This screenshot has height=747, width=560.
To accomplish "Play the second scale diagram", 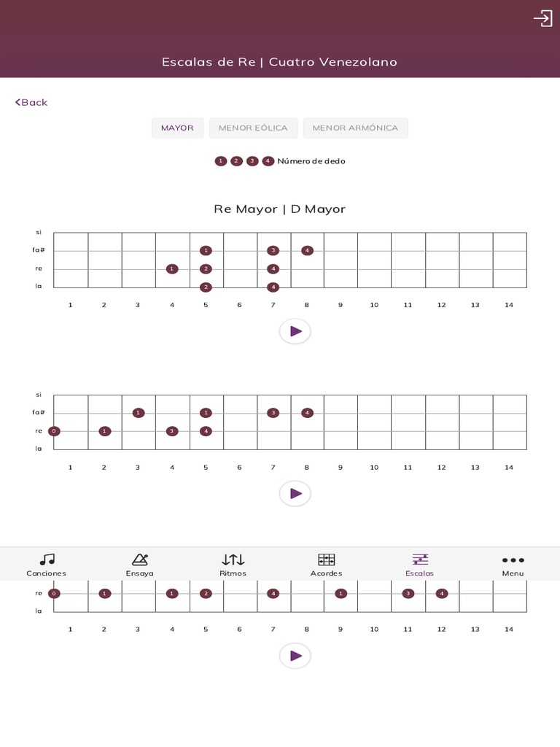I will [x=295, y=494].
